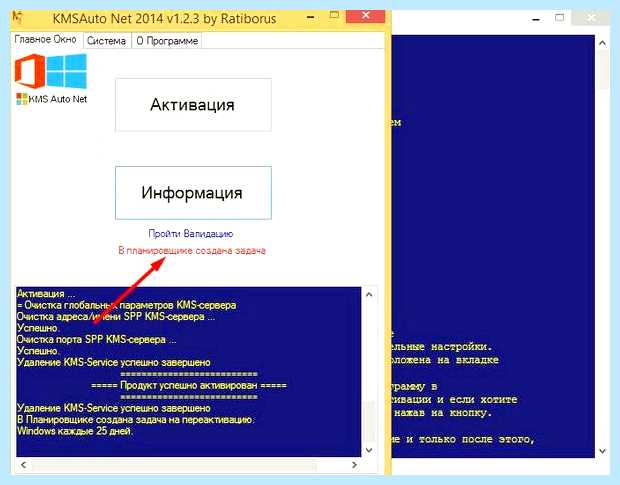Viewport: 620px width, 485px height.
Task: Switch to the Система tab
Action: click(106, 41)
